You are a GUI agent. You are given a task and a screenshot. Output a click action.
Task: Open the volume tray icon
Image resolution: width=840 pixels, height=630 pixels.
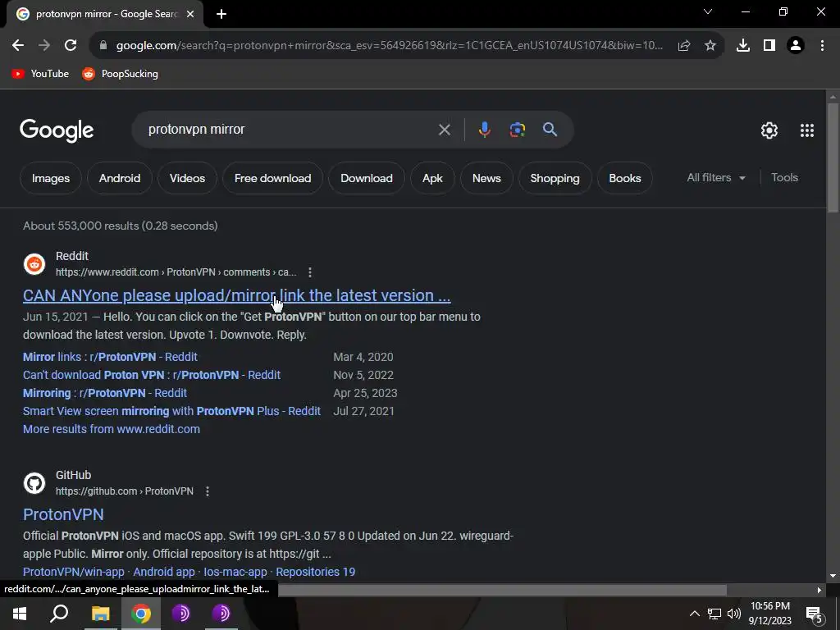click(x=734, y=614)
